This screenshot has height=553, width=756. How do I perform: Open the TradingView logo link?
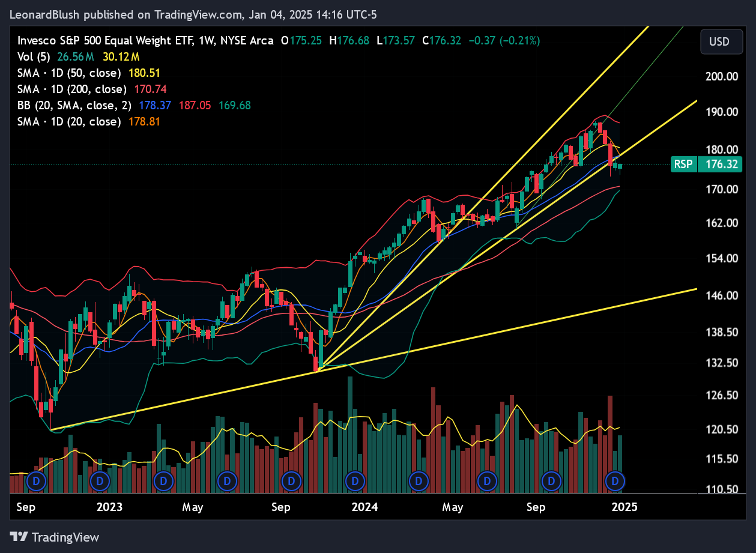[x=55, y=537]
